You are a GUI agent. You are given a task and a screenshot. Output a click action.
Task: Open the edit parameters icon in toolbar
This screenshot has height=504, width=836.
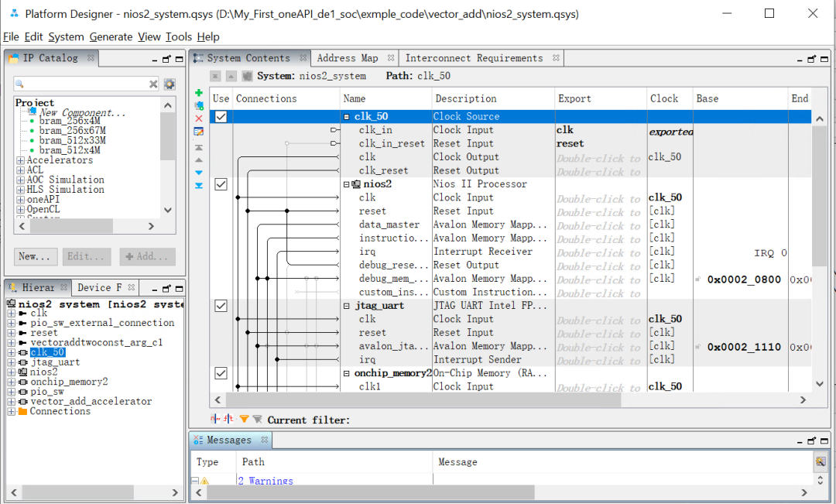click(199, 131)
